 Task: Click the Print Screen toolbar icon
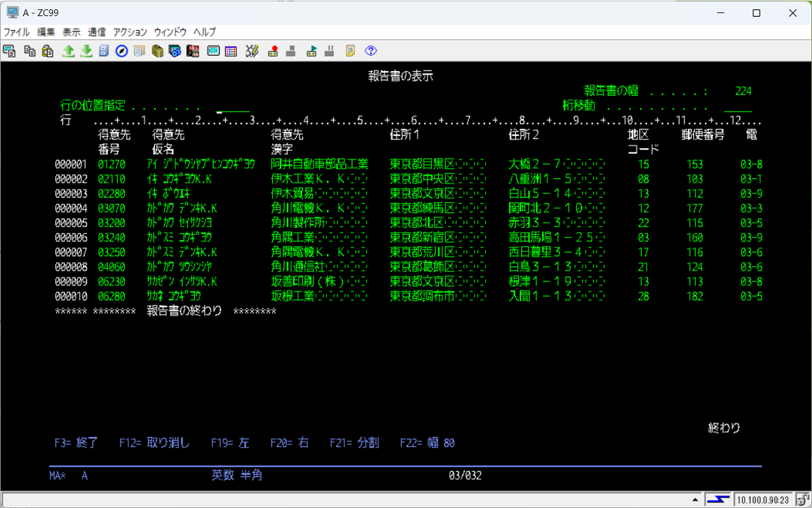[x=9, y=51]
